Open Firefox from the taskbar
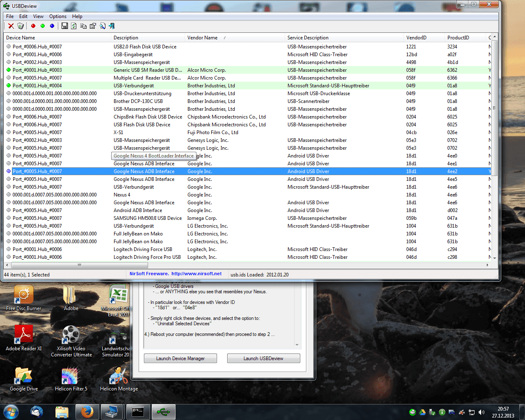Screen dimensions: 525x420 click(87, 412)
